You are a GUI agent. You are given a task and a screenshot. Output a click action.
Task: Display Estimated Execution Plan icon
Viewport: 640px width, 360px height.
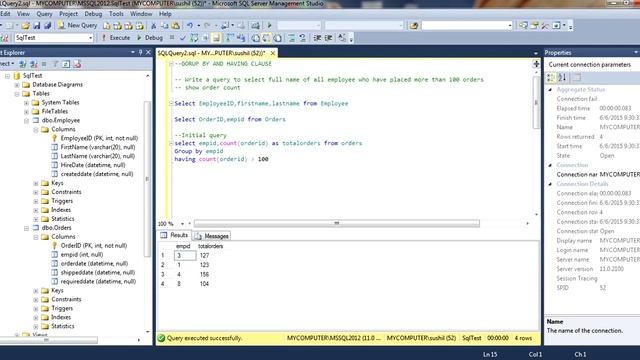tap(194, 38)
